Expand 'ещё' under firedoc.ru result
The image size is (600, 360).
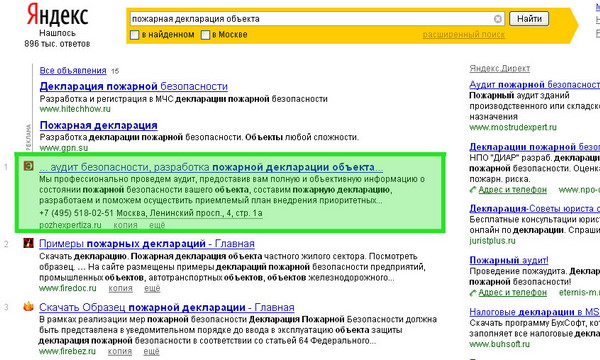[152, 288]
